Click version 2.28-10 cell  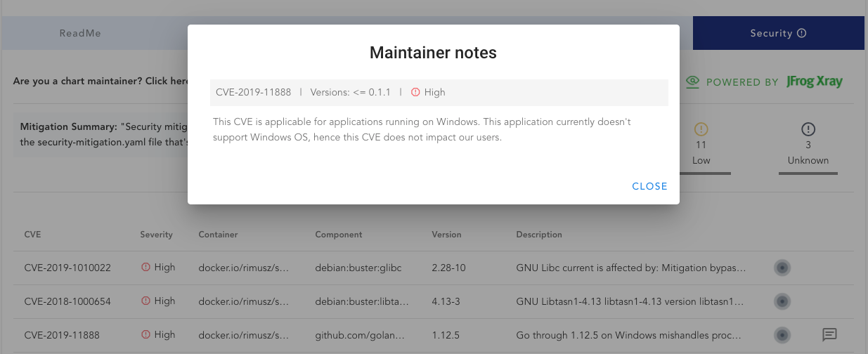click(448, 268)
